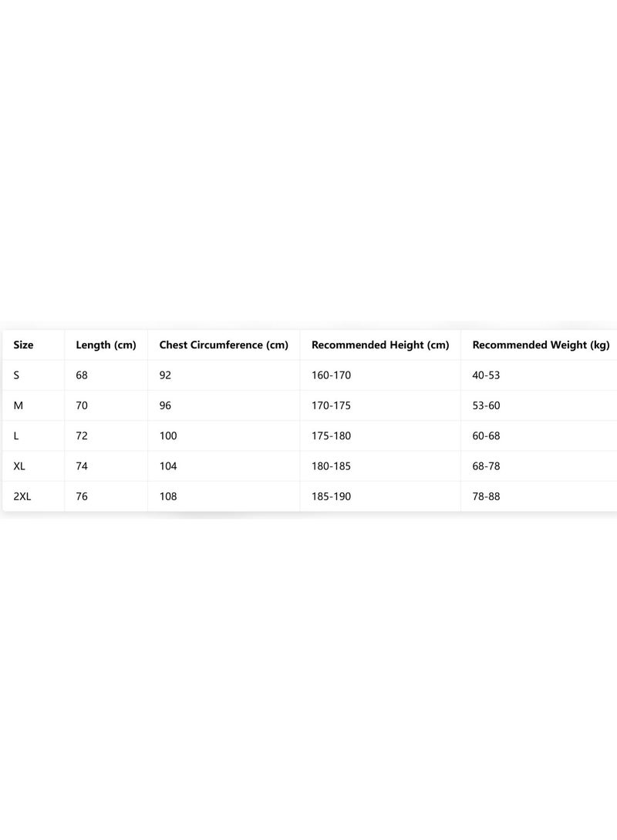This screenshot has height=840, width=617.
Task: Select the M size row label
Action: click(19, 405)
